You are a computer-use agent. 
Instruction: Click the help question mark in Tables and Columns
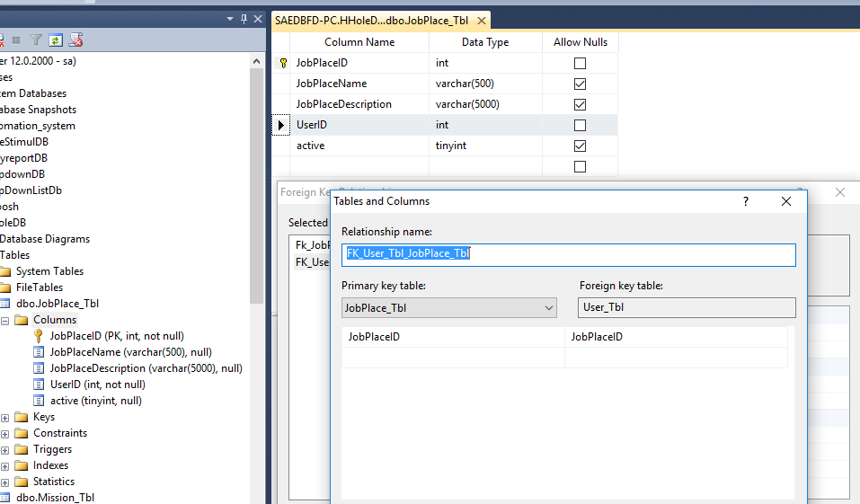[745, 201]
